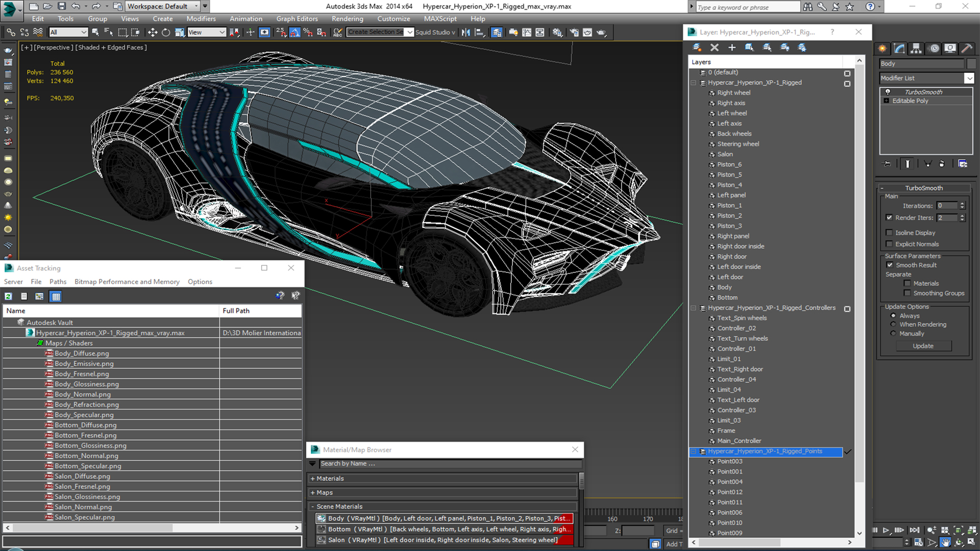
Task: Select Steering wheel object in Layer list
Action: tap(738, 144)
